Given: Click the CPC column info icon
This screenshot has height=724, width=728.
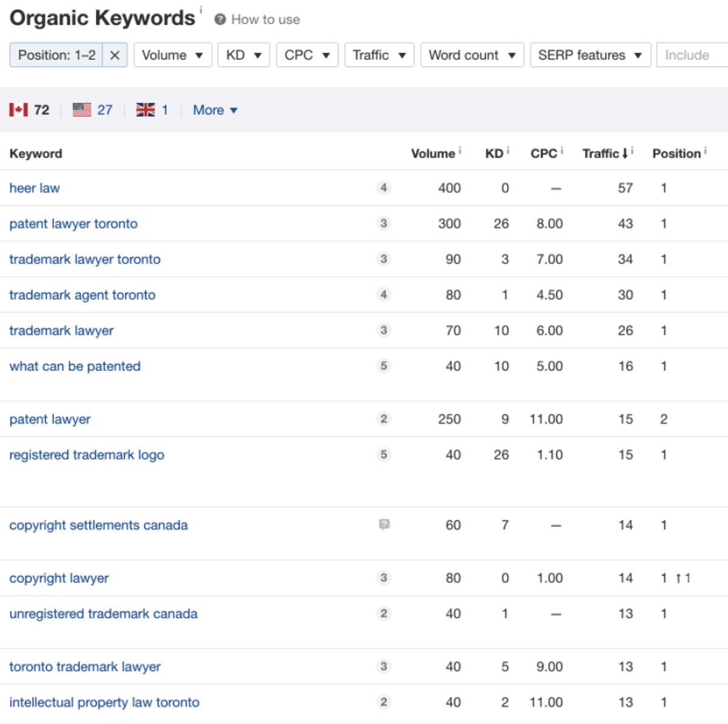Looking at the screenshot, I should 562,150.
